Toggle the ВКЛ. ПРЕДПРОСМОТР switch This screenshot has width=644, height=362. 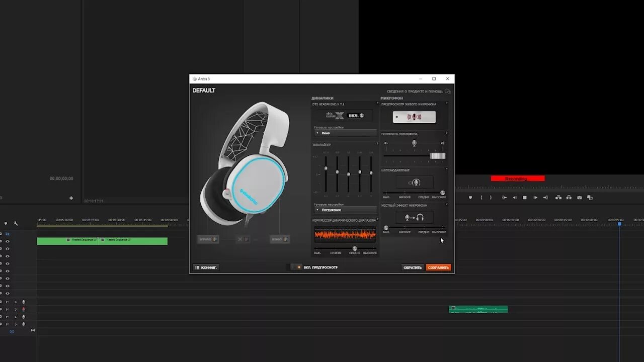[x=296, y=267]
